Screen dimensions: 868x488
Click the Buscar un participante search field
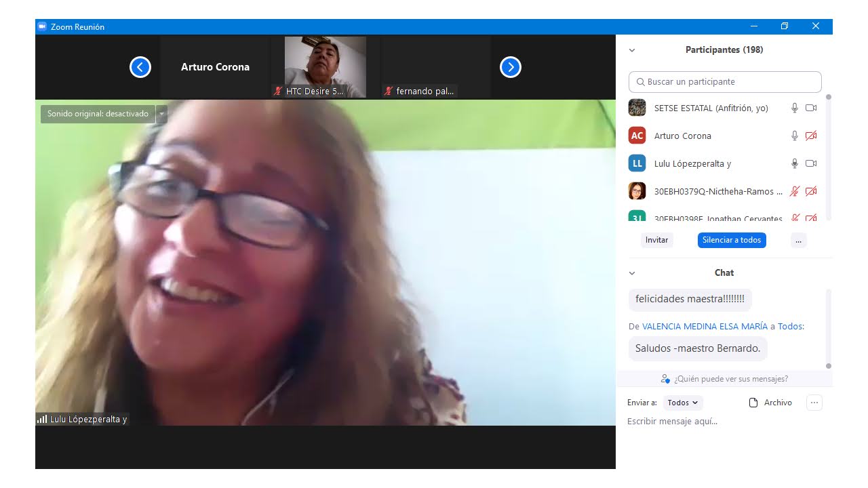pyautogui.click(x=725, y=82)
